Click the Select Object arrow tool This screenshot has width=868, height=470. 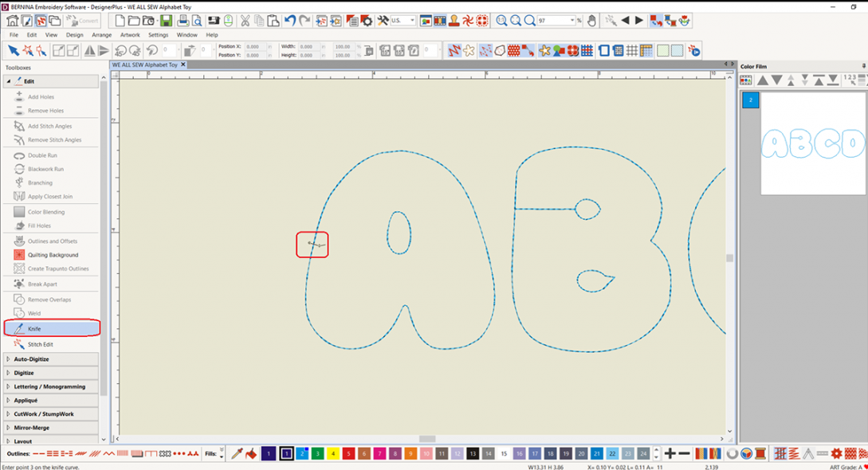tap(13, 51)
